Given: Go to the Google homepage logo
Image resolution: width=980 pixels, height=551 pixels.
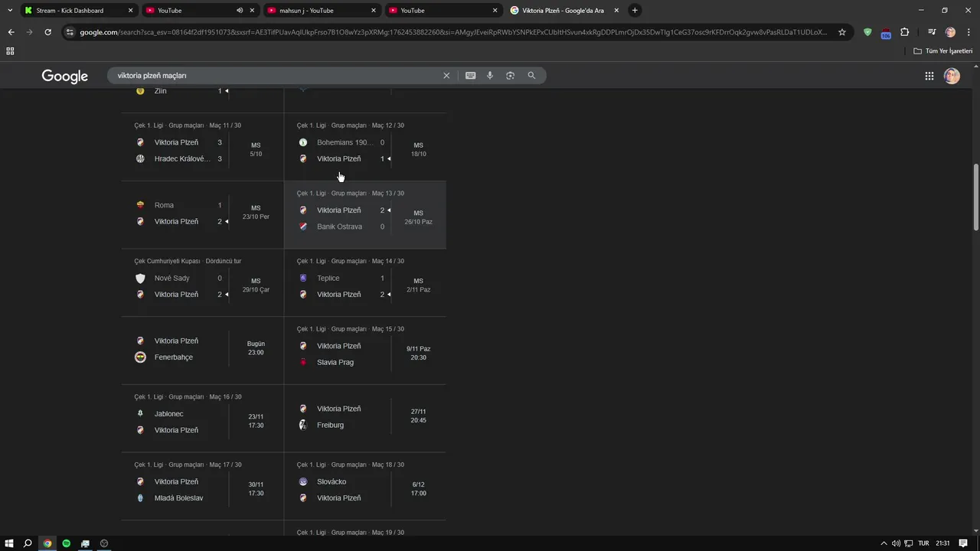Looking at the screenshot, I should point(65,76).
